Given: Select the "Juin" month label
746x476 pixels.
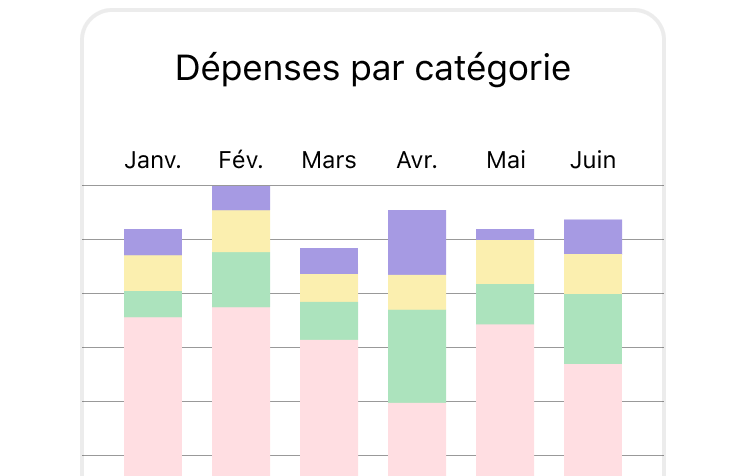Looking at the screenshot, I should [593, 160].
